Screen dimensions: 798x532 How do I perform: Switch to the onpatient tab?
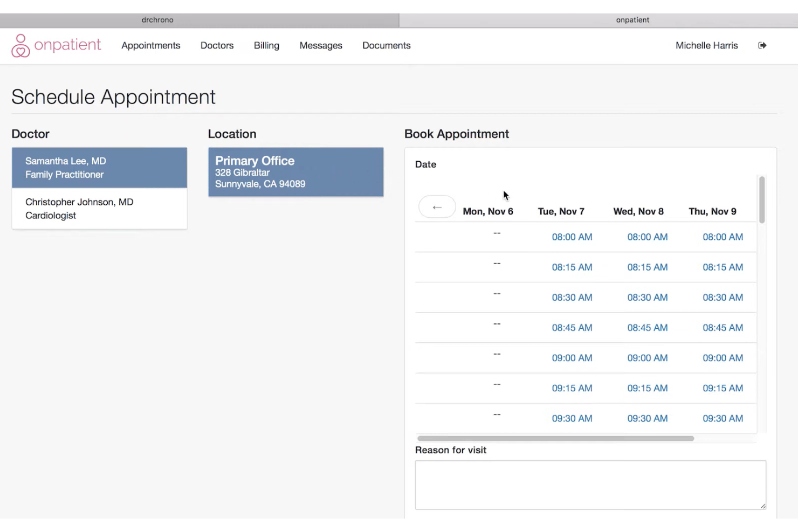(598, 20)
